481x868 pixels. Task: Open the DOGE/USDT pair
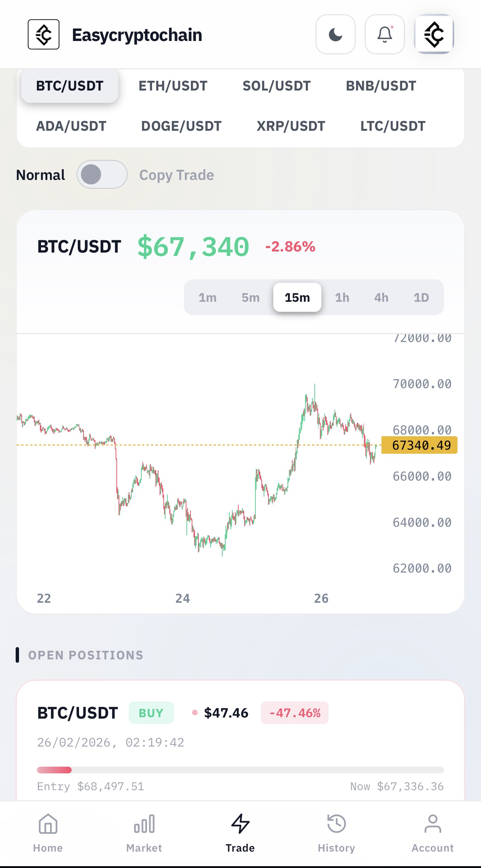181,126
